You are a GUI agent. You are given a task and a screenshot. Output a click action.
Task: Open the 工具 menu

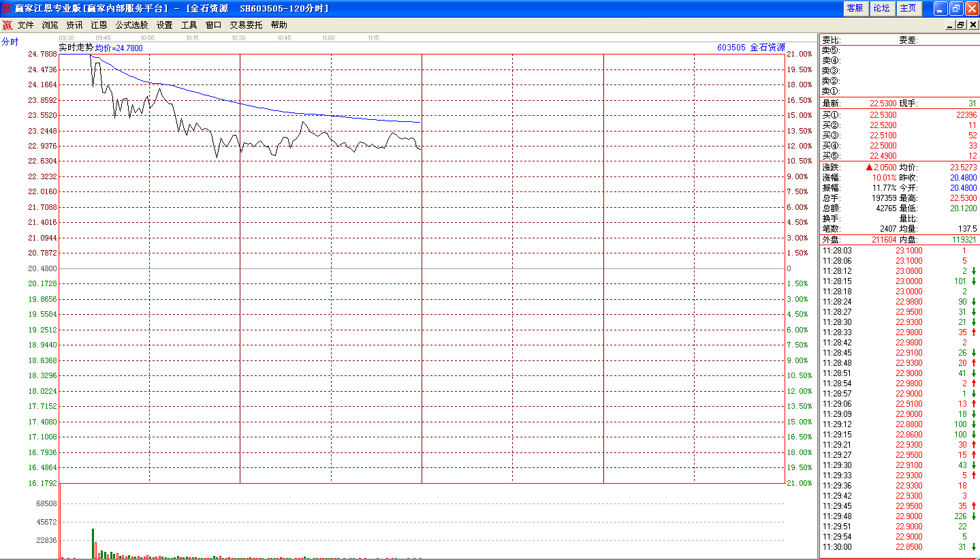(189, 25)
